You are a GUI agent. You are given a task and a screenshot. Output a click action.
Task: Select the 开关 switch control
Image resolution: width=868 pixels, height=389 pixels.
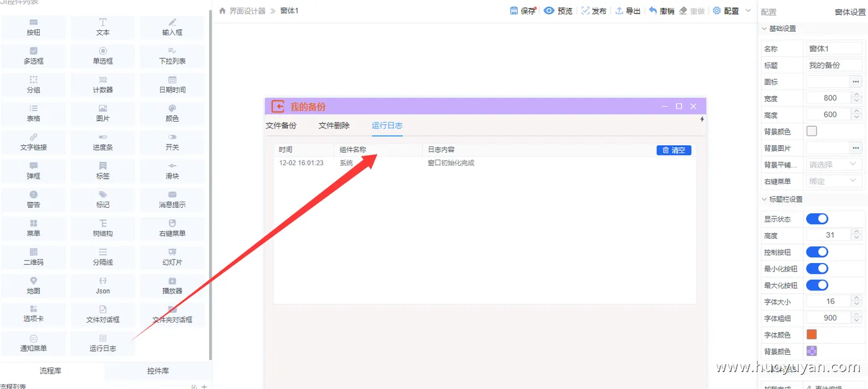pos(172,142)
